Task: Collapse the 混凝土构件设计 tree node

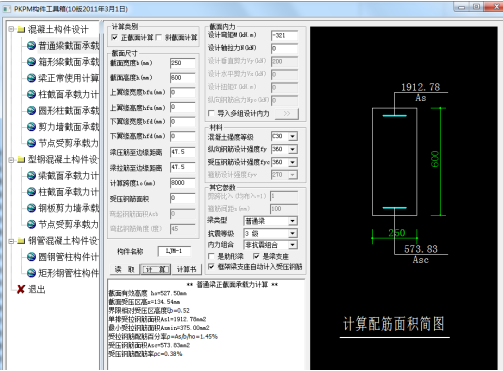Action: (12, 29)
